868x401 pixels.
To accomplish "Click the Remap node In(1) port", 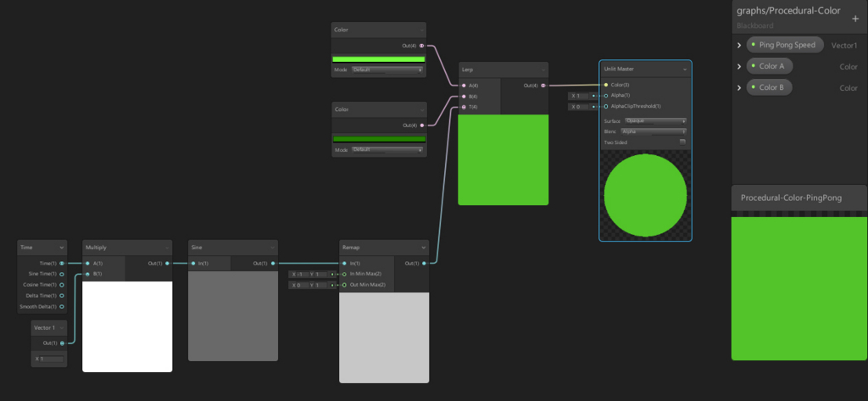I will click(x=344, y=264).
